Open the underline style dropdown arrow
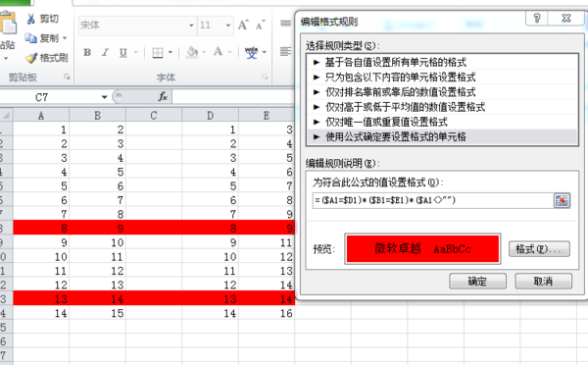The height and width of the screenshot is (365, 588). tap(136, 52)
